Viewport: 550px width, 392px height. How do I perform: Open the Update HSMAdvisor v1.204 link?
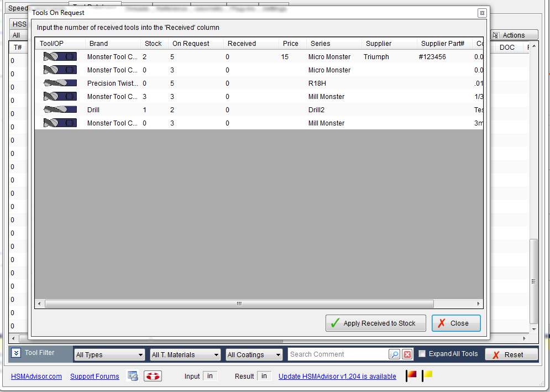(x=337, y=376)
